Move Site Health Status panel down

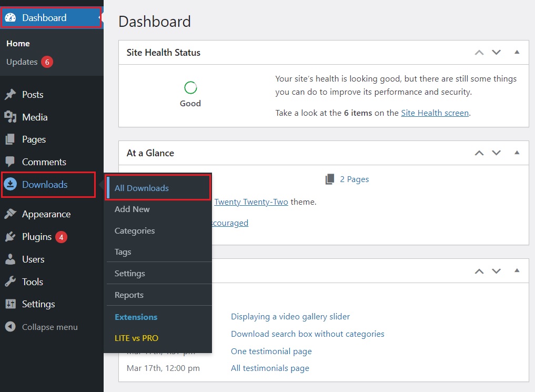[x=497, y=52]
